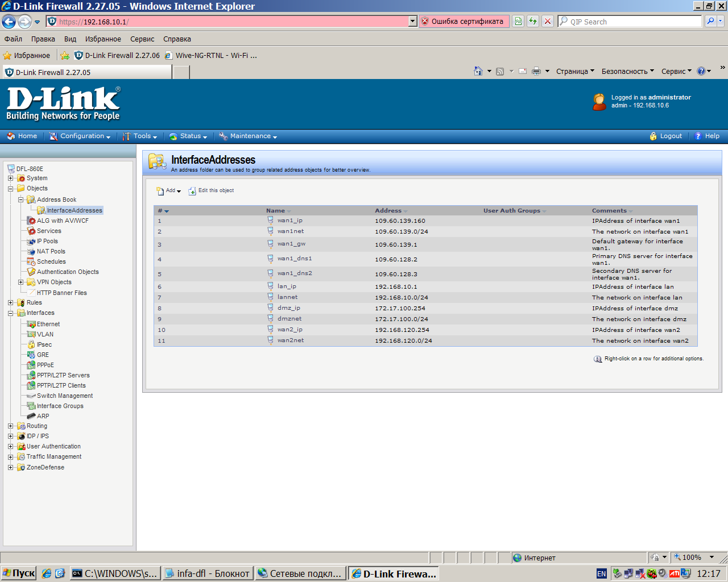Click the compatibility view icon beside the address bar
The width and height of the screenshot is (728, 582).
(518, 22)
